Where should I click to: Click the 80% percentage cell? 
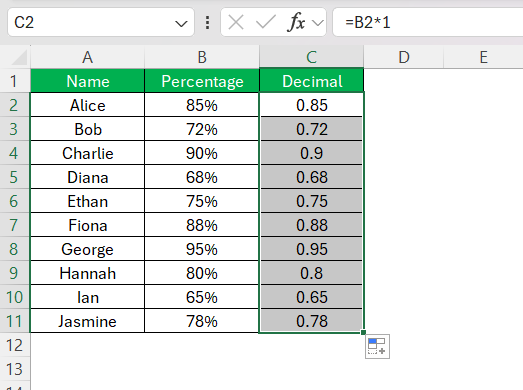(x=202, y=273)
